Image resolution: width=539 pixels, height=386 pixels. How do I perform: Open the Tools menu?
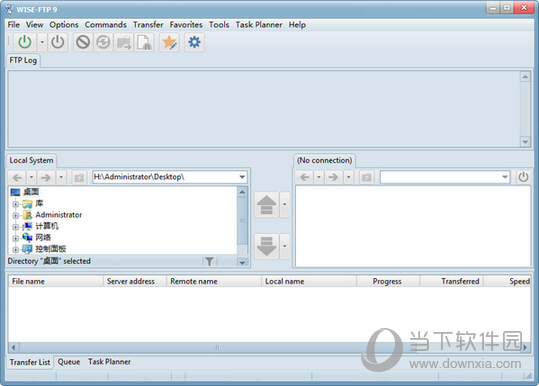pos(219,25)
